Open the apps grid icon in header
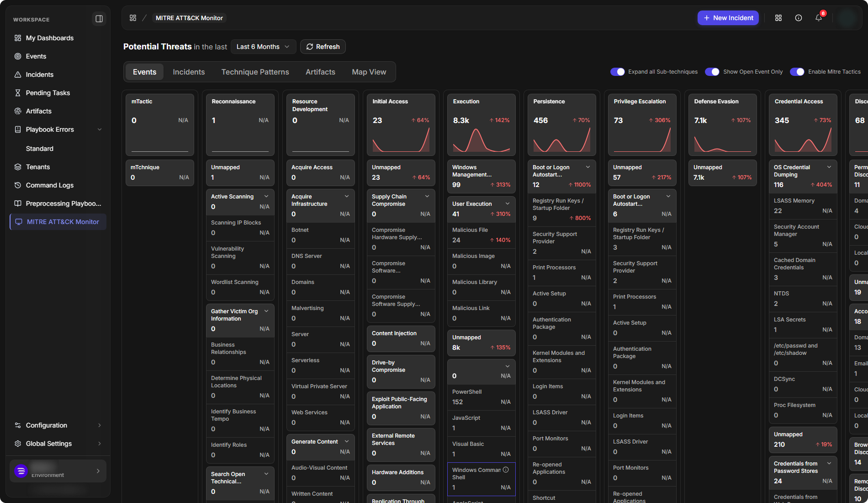Image resolution: width=868 pixels, height=503 pixels. pyautogui.click(x=778, y=18)
